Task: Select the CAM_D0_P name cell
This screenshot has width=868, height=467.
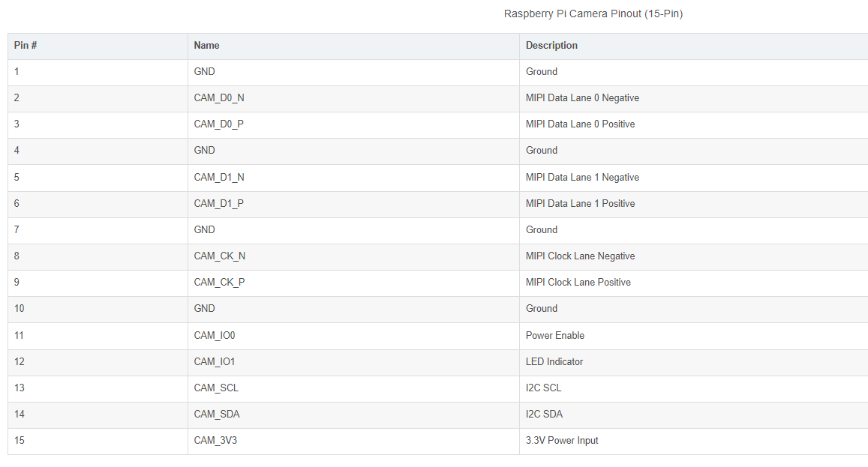Action: coord(219,124)
